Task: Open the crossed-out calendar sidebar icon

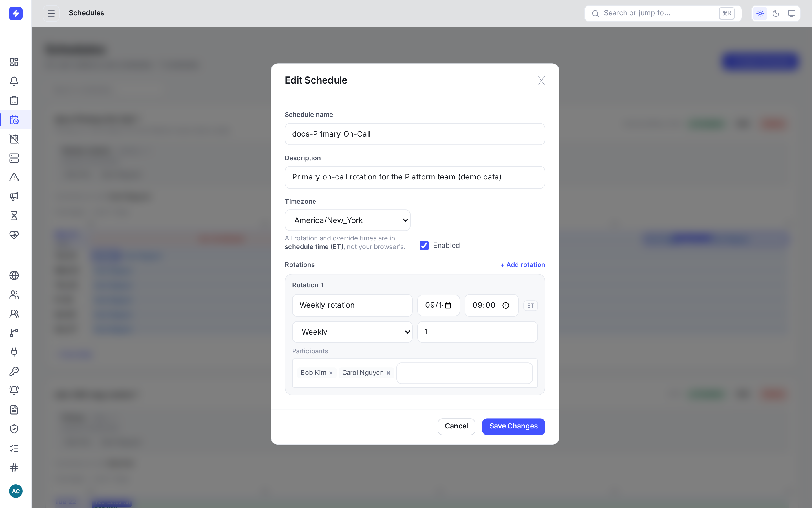Action: pyautogui.click(x=14, y=139)
